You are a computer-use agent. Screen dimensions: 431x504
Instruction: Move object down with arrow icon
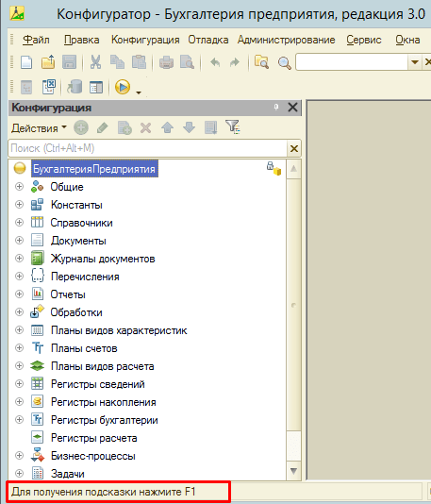190,127
